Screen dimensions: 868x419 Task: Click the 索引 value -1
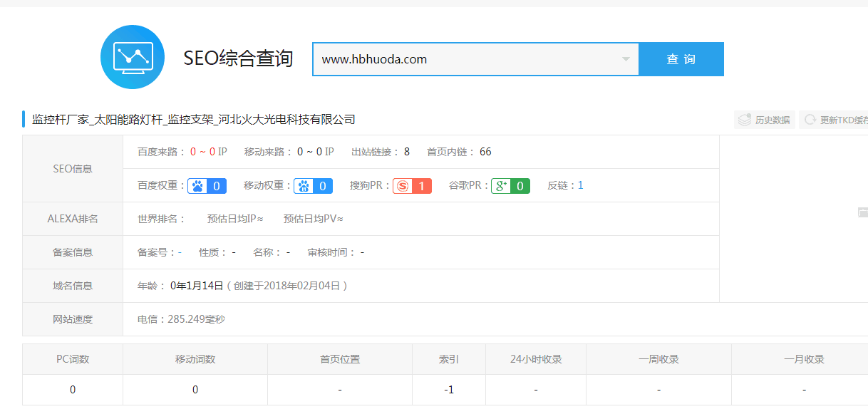click(x=448, y=390)
